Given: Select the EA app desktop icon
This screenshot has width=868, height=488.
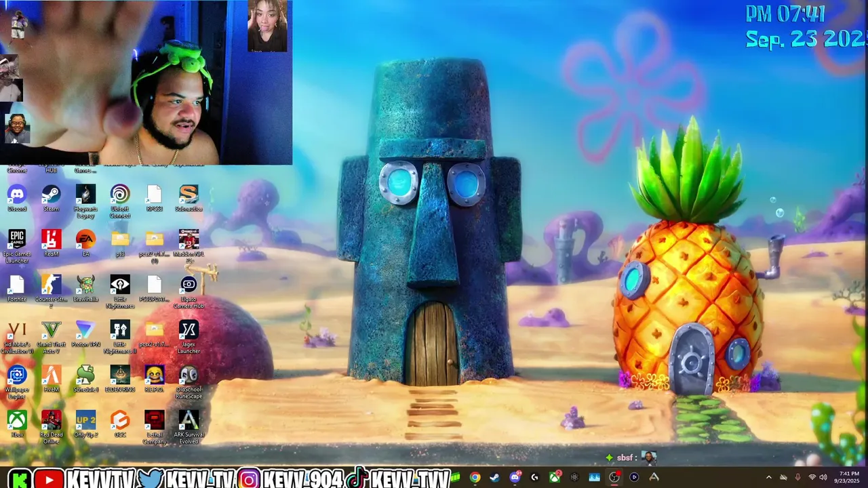Looking at the screenshot, I should pos(85,243).
